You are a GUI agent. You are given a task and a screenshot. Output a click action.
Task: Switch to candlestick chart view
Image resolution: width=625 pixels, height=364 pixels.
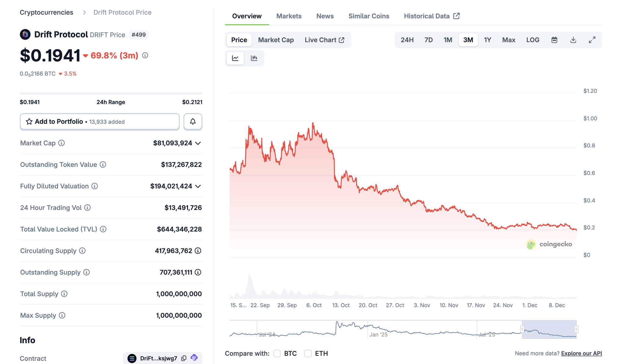coord(254,58)
